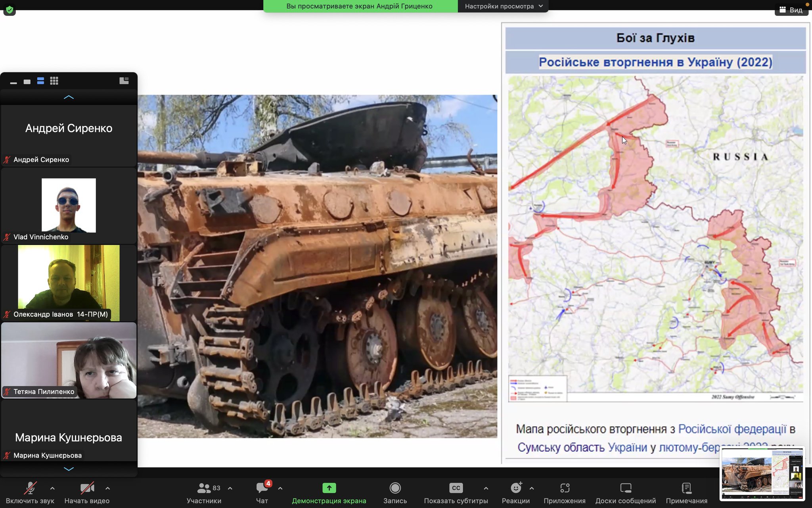This screenshot has height=508, width=812.
Task: Open the Вид view menu
Action: point(791,10)
